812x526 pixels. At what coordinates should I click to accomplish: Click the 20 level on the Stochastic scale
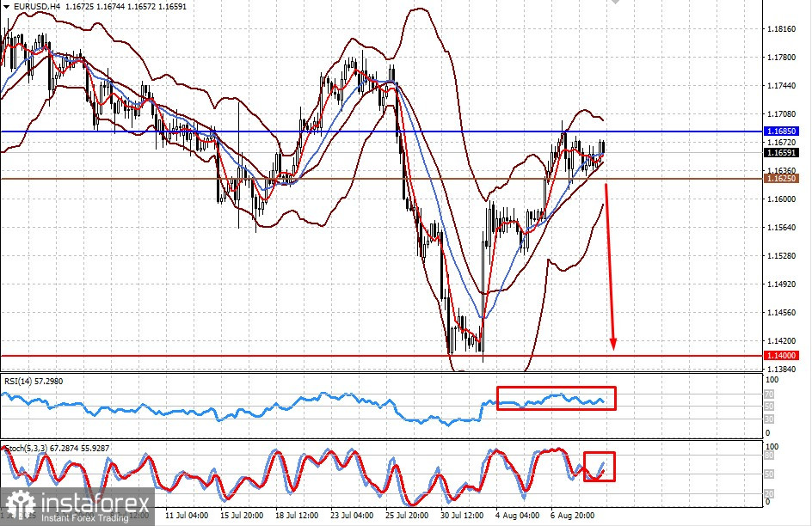[x=770, y=493]
